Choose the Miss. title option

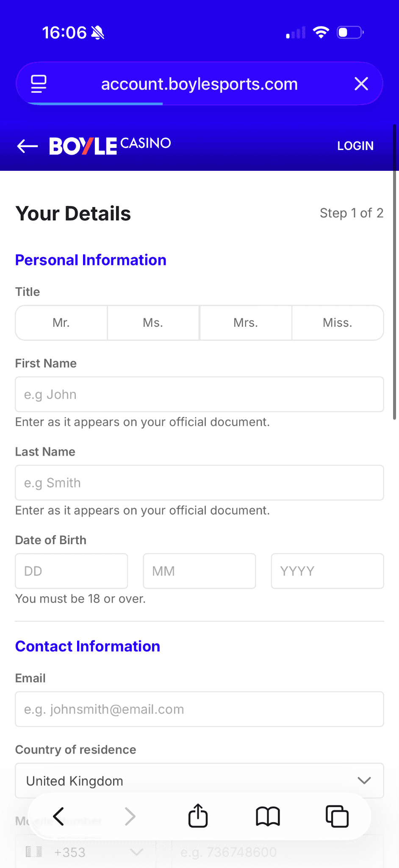[x=338, y=323]
